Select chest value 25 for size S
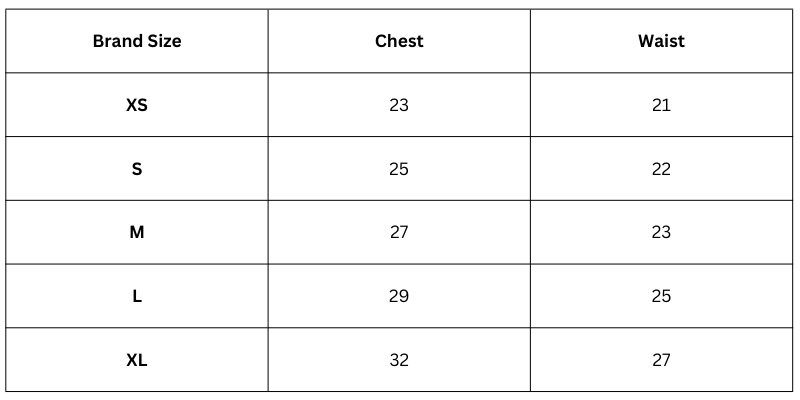 click(399, 169)
